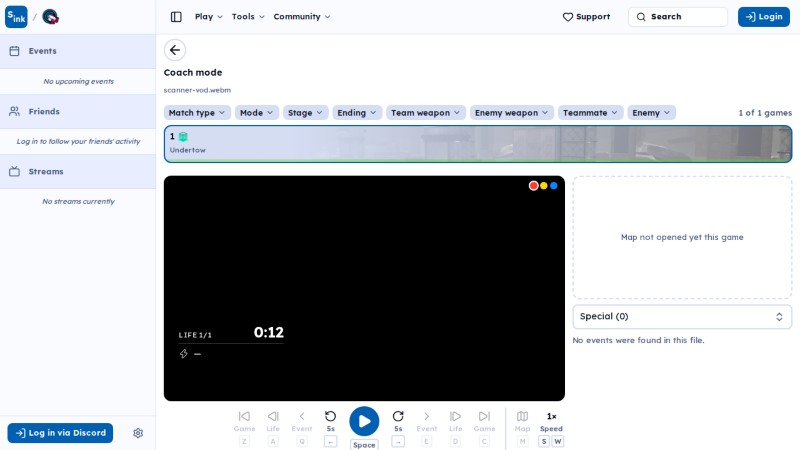Click the Space key hint
The height and width of the screenshot is (450, 800).
point(364,445)
